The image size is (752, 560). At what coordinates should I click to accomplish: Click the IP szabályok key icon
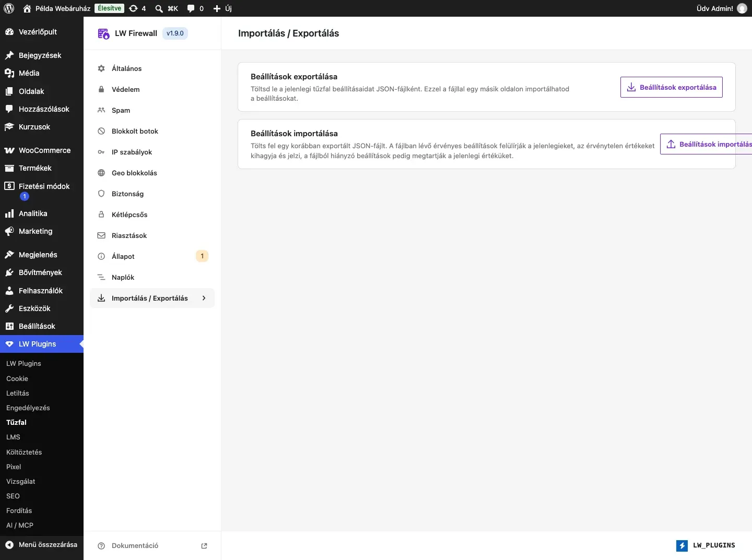[101, 152]
